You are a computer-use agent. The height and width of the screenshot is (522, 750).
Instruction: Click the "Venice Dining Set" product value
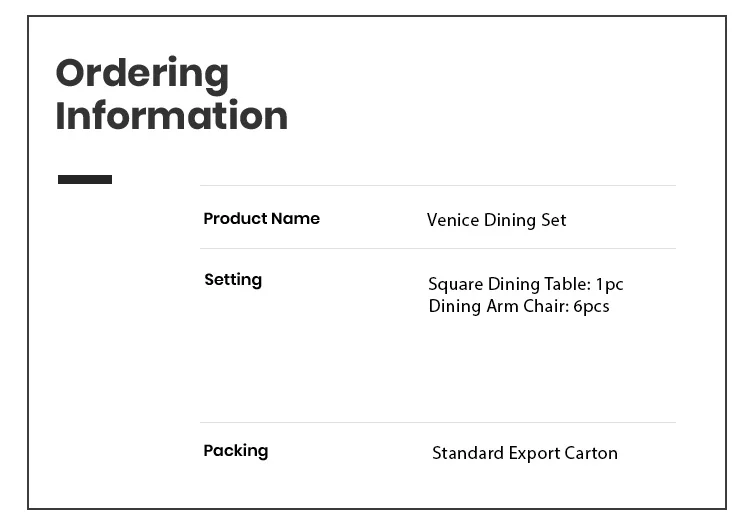point(496,220)
